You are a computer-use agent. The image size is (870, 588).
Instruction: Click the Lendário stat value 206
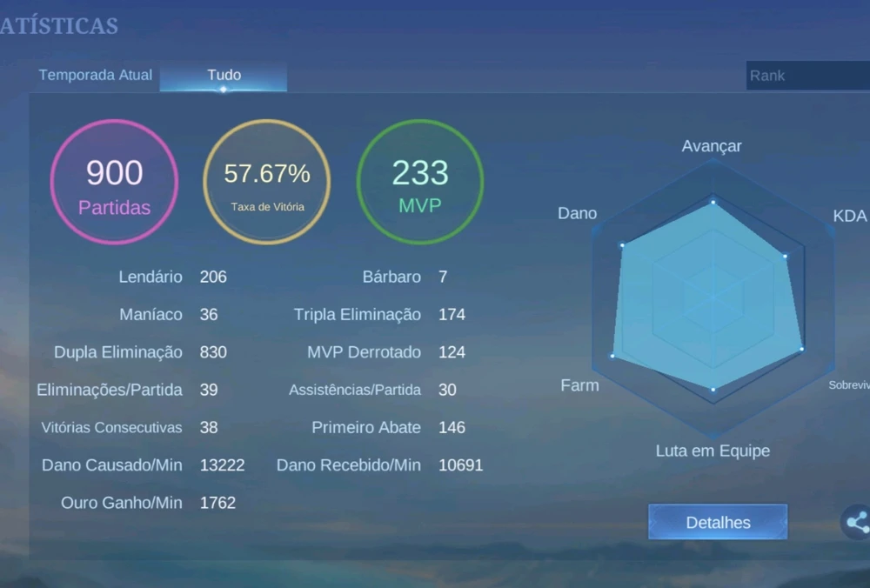(213, 277)
